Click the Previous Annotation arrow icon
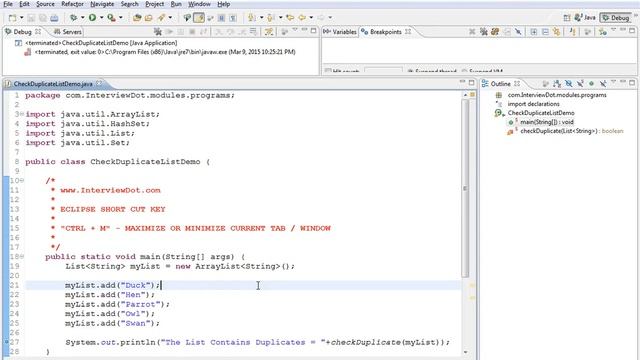Image resolution: width=640 pixels, height=360 pixels. [270, 18]
